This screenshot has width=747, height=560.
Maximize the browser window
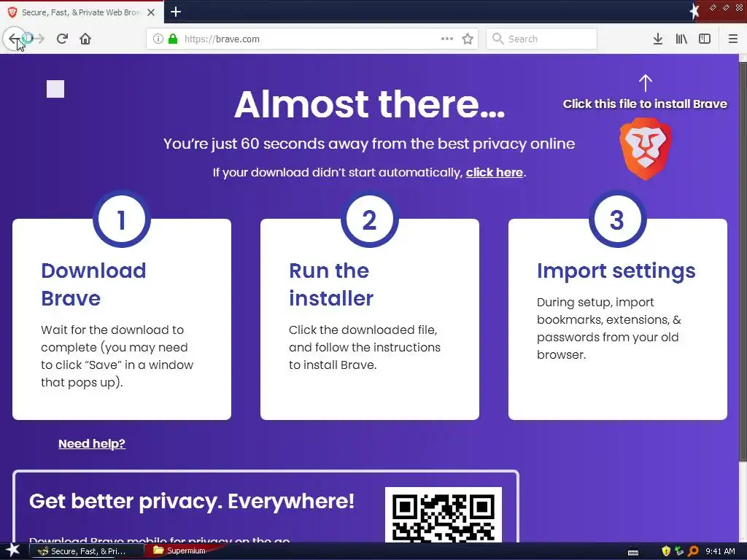pyautogui.click(x=726, y=7)
